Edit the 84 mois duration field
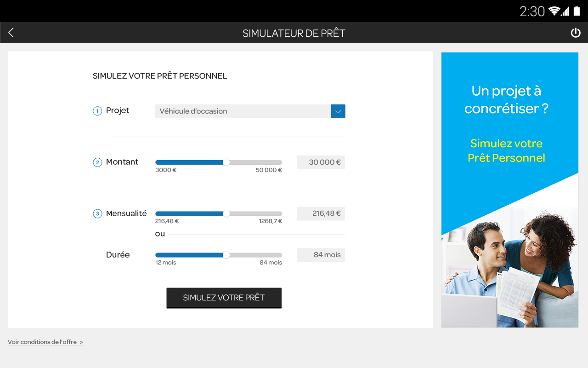 tap(321, 255)
